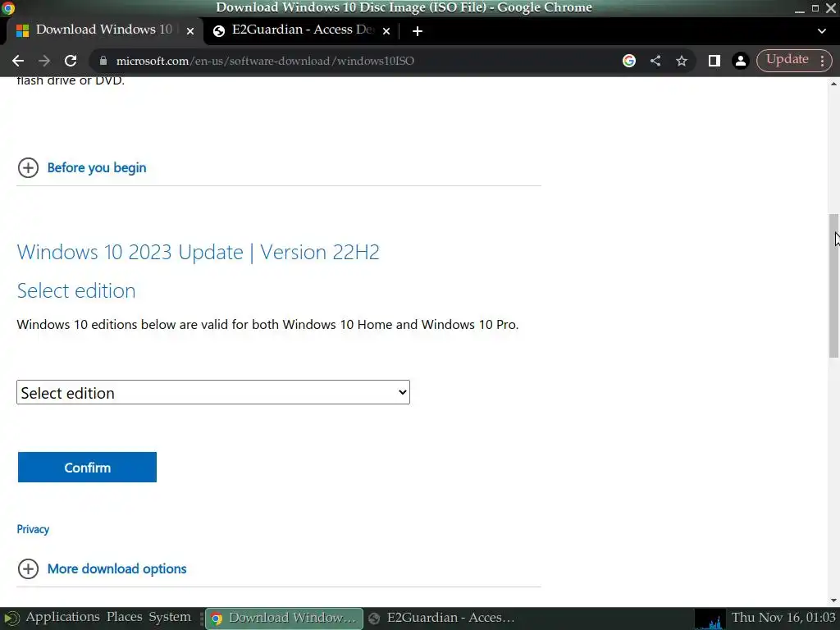Image resolution: width=840 pixels, height=630 pixels.
Task: Open the Chrome profile avatar
Action: 741,61
